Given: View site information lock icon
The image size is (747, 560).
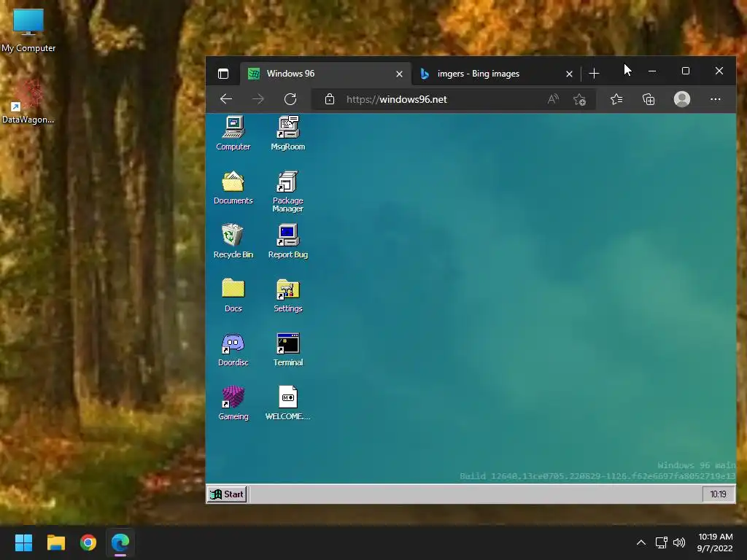Looking at the screenshot, I should 329,99.
